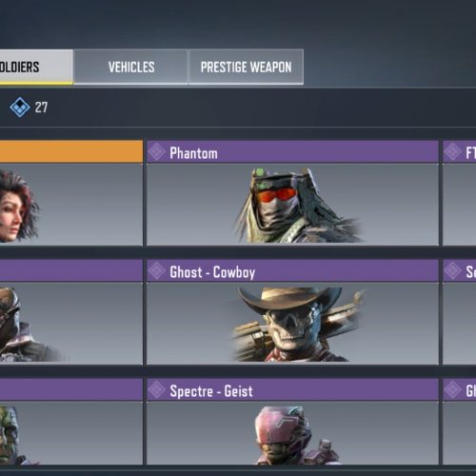Click the diamond icon beside Spectre - Geist
The width and height of the screenshot is (476, 476).
[x=157, y=389]
